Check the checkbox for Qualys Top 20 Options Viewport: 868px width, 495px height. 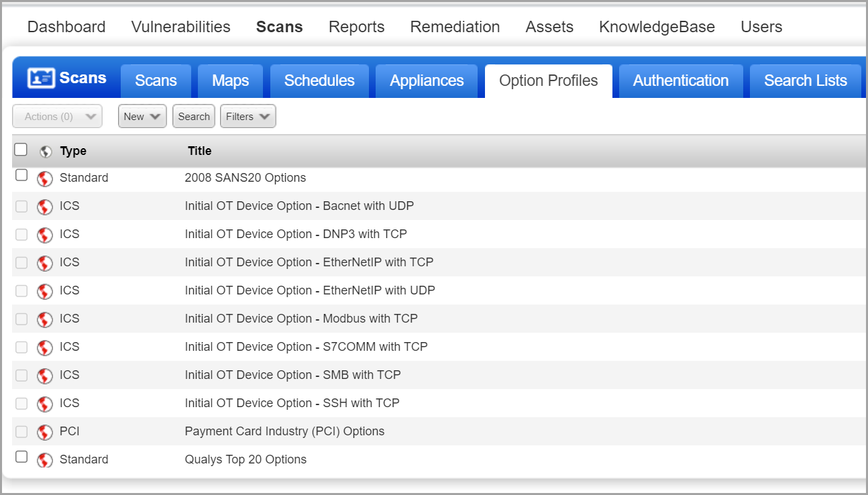coord(21,456)
